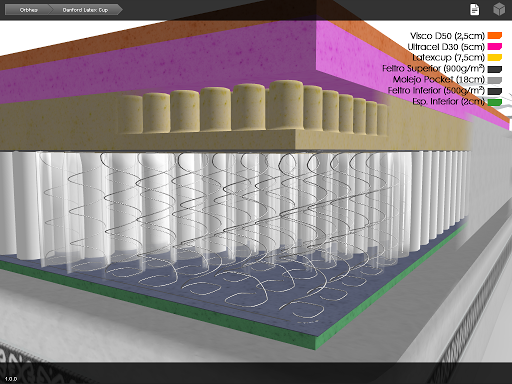Click the tallest latex cup in the 3D model
This screenshot has height=384, width=512.
286,105
